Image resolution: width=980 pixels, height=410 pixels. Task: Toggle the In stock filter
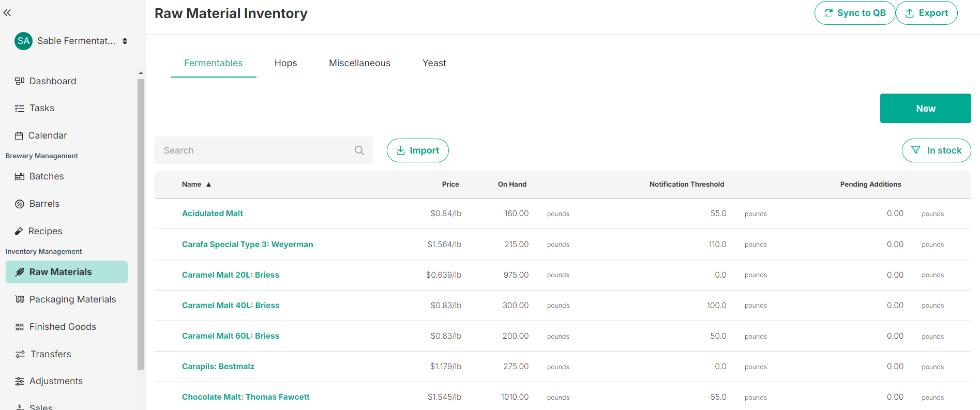pos(936,150)
